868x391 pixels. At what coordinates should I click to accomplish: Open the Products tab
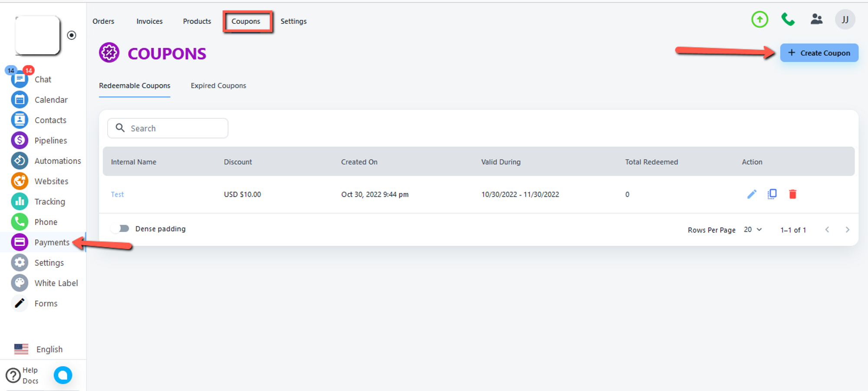pos(197,21)
